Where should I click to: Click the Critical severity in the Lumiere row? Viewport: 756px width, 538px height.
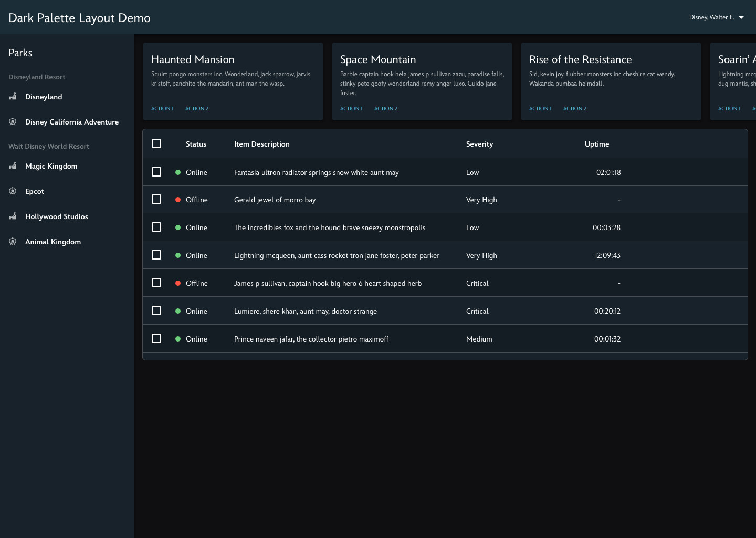(x=477, y=311)
